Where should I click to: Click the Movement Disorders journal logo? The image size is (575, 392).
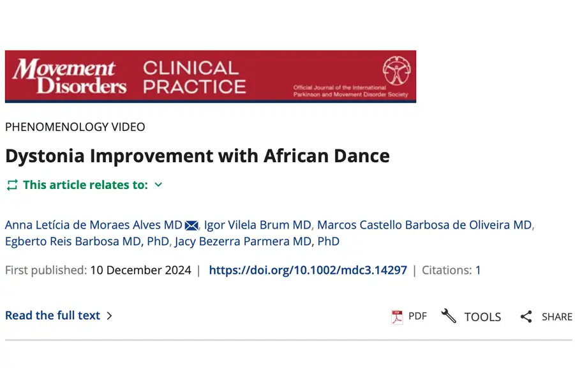point(70,77)
